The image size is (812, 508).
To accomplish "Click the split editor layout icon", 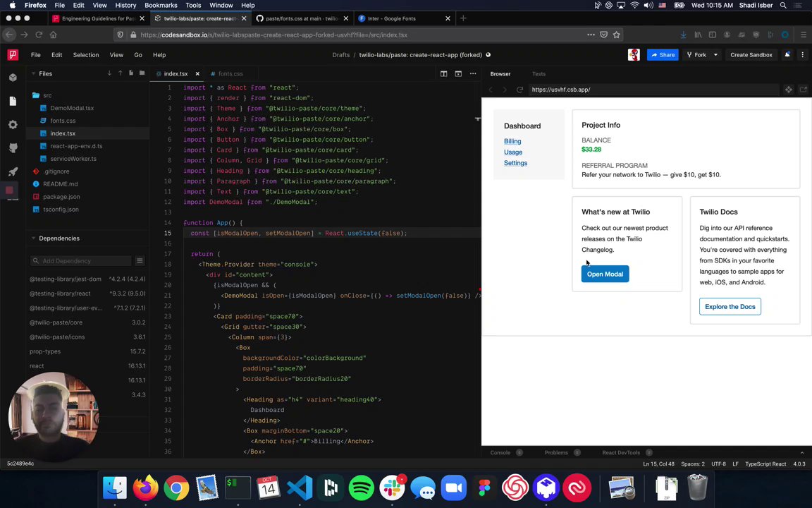I will point(444,73).
